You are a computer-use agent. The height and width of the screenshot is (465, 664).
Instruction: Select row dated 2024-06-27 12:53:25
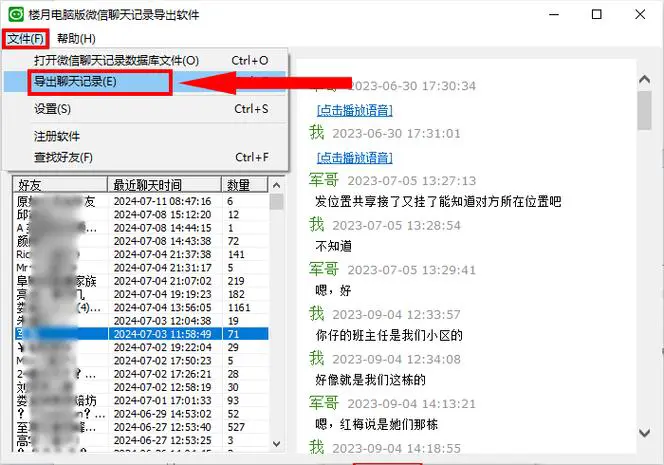tap(141, 440)
